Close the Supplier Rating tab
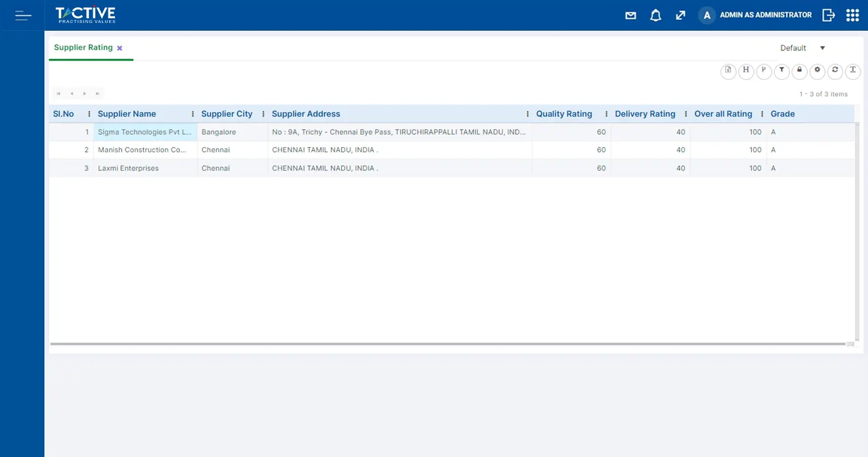 pyautogui.click(x=120, y=48)
